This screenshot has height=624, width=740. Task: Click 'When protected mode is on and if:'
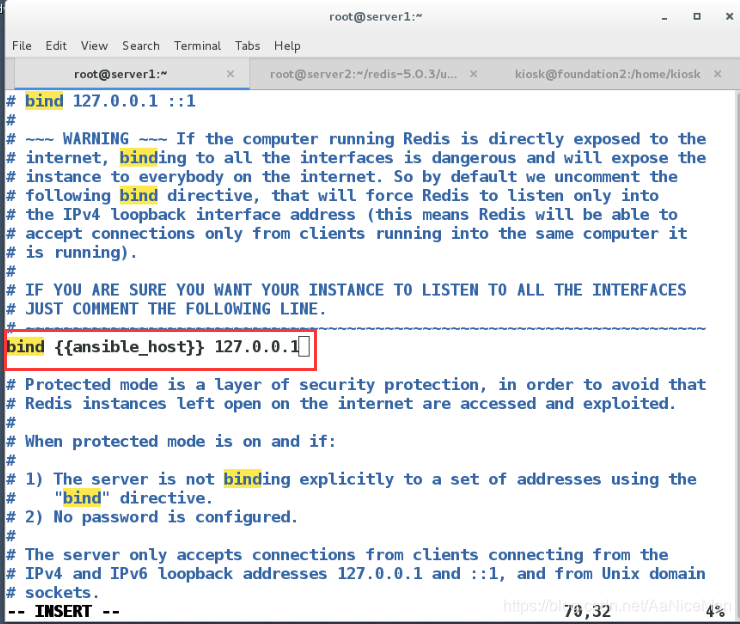[180, 441]
